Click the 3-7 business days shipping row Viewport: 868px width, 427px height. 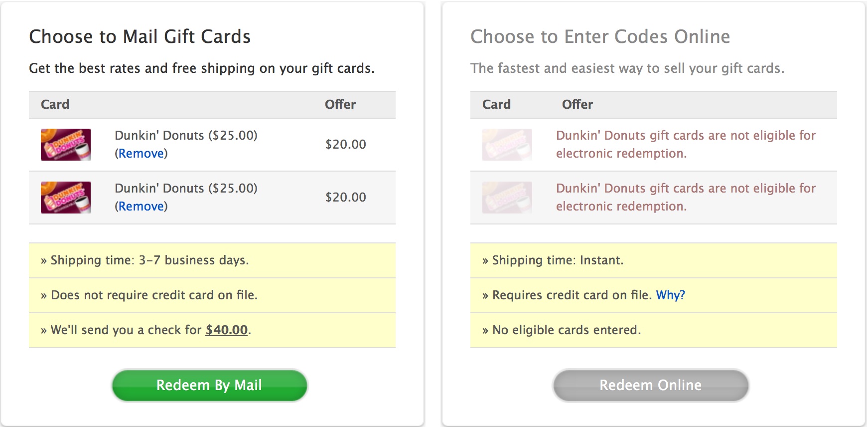[212, 260]
